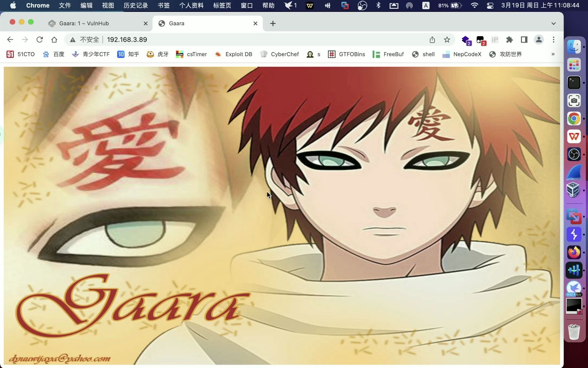Open the 攻防世界 bookmark
The height and width of the screenshot is (368, 588).
click(505, 54)
